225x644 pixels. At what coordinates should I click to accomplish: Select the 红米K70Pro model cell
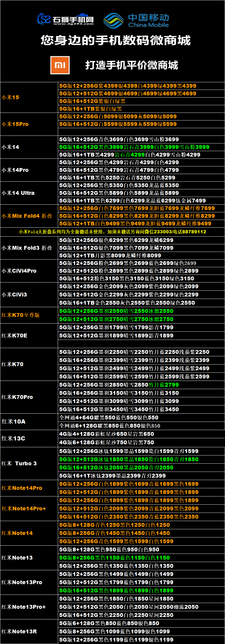[29, 397]
